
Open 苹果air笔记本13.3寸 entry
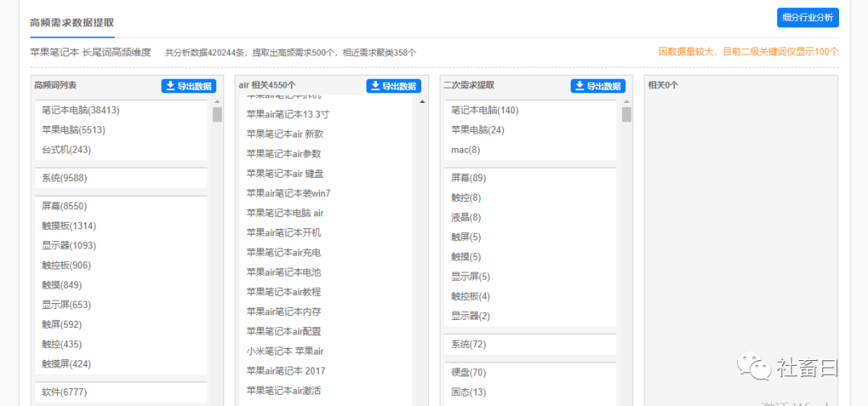click(288, 114)
